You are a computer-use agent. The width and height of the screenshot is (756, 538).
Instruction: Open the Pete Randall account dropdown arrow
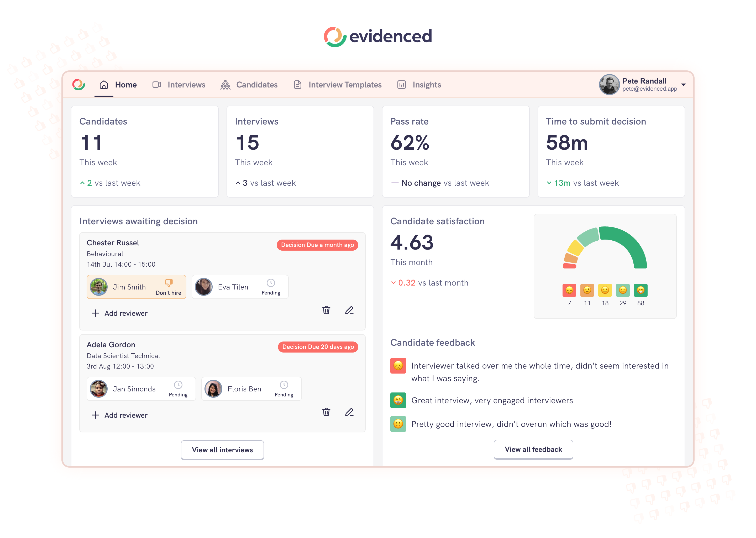pos(684,85)
